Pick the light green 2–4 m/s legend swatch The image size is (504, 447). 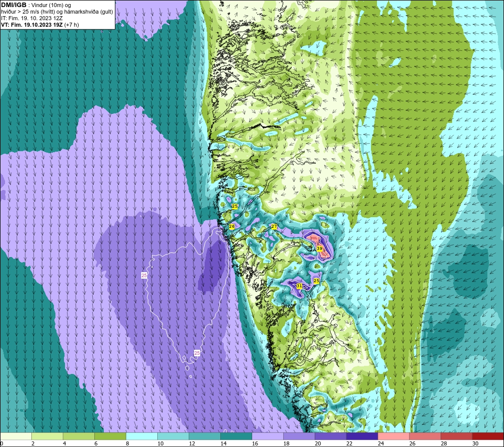point(47,436)
